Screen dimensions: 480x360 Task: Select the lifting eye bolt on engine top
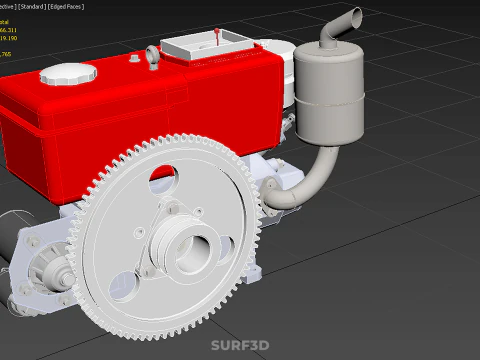click(152, 57)
